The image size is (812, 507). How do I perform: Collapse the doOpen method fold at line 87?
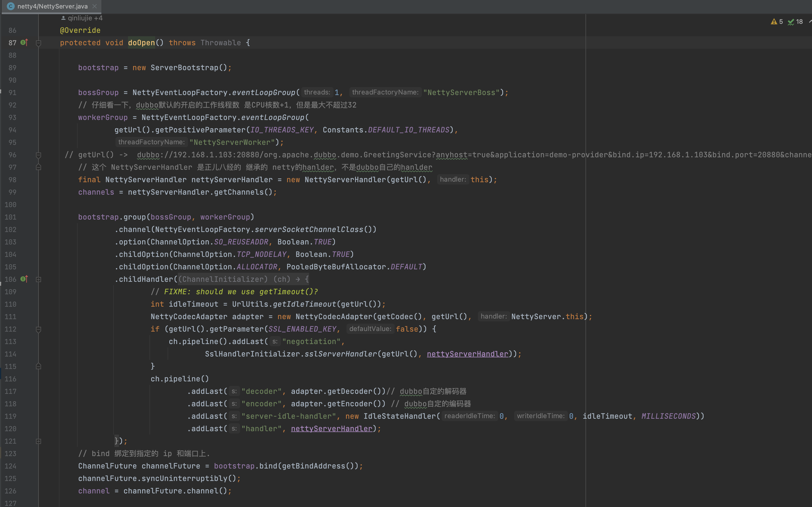click(x=39, y=43)
